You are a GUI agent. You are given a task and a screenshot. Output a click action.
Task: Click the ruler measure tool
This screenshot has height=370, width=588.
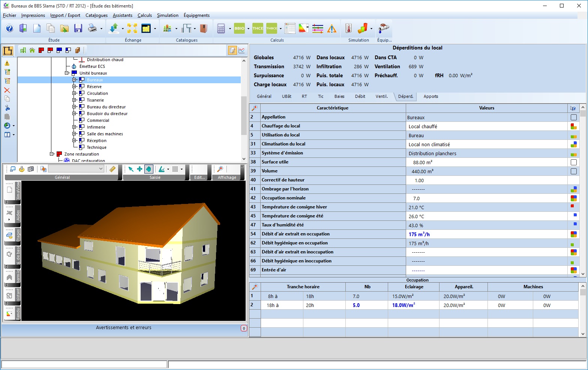[x=112, y=169]
